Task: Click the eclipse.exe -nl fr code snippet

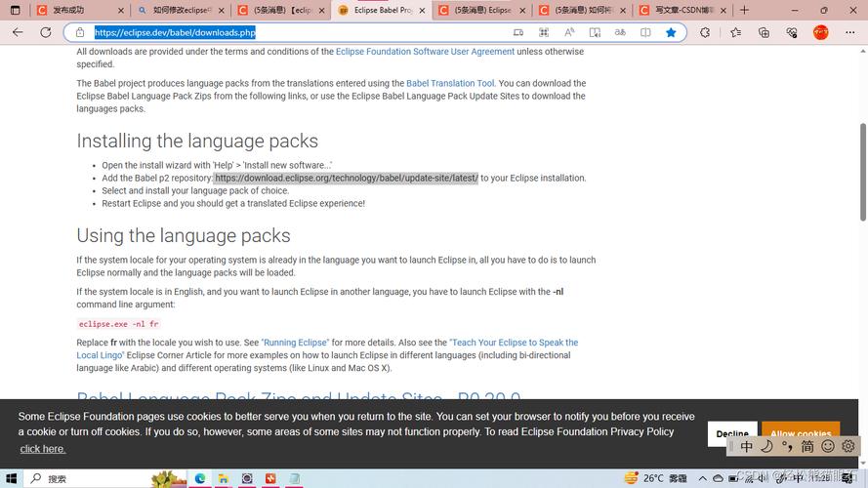Action: [118, 324]
